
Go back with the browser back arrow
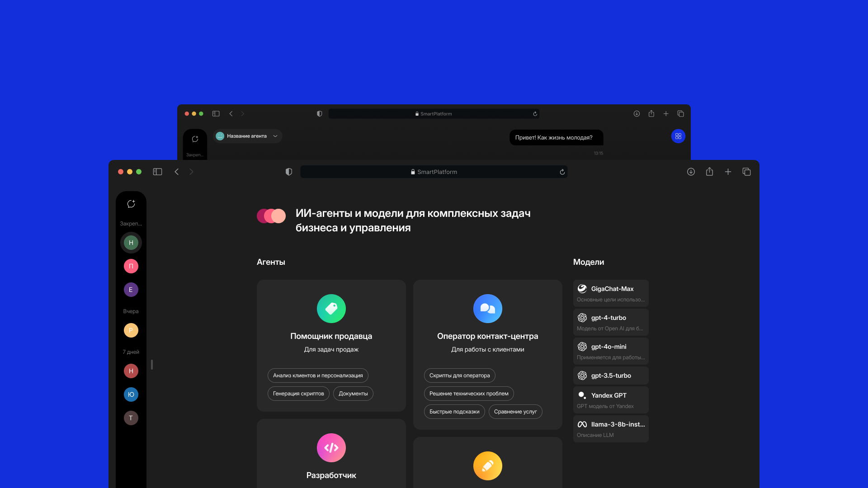click(177, 172)
